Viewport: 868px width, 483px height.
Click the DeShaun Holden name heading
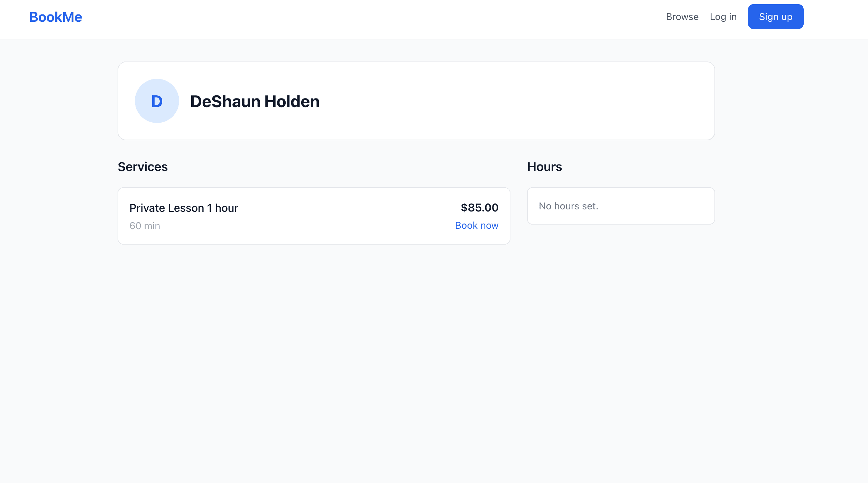pos(255,101)
